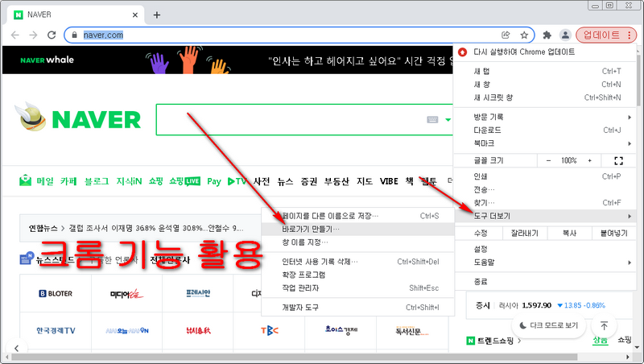Open 설정 from Chrome menu
644x364 pixels.
(545, 249)
